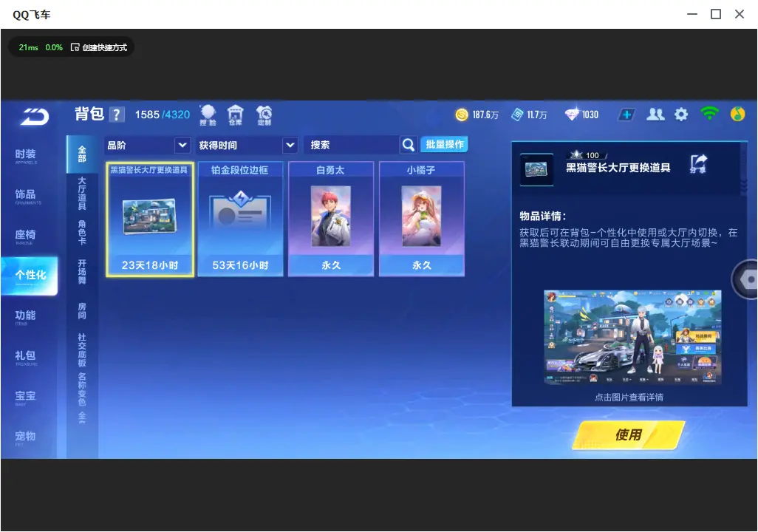
Task: Click the green Wi-Fi signal icon
Action: (709, 114)
